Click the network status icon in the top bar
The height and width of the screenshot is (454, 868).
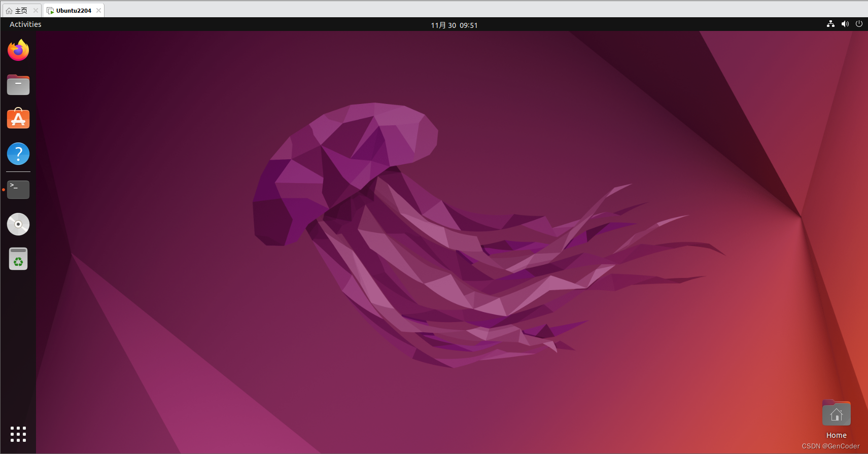pyautogui.click(x=830, y=24)
